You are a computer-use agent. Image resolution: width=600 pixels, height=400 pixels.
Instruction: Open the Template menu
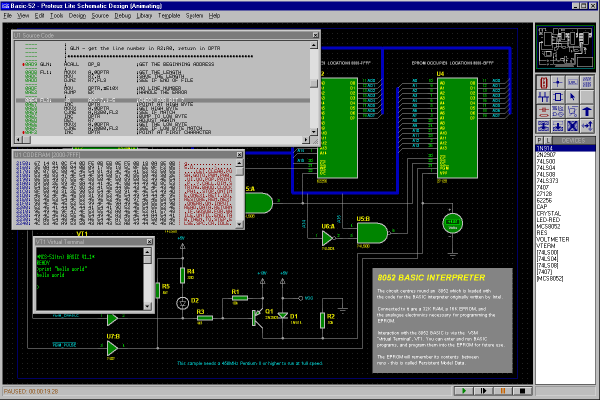(169, 16)
